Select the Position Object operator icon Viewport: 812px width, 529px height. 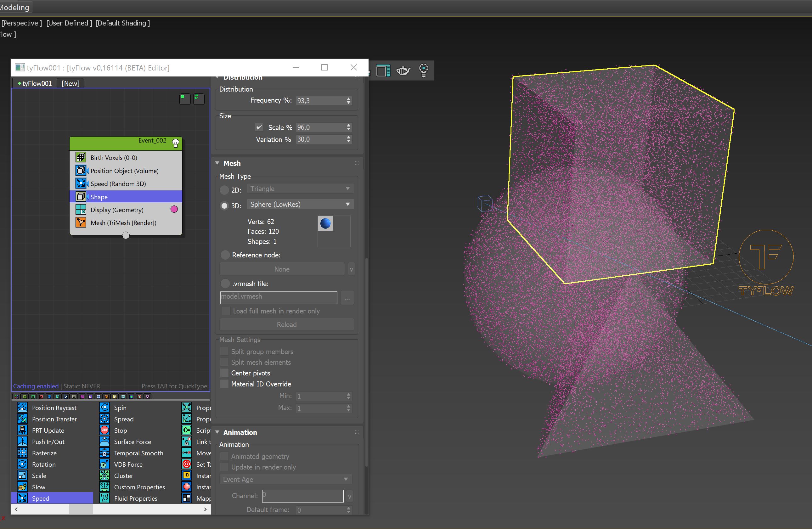[81, 170]
